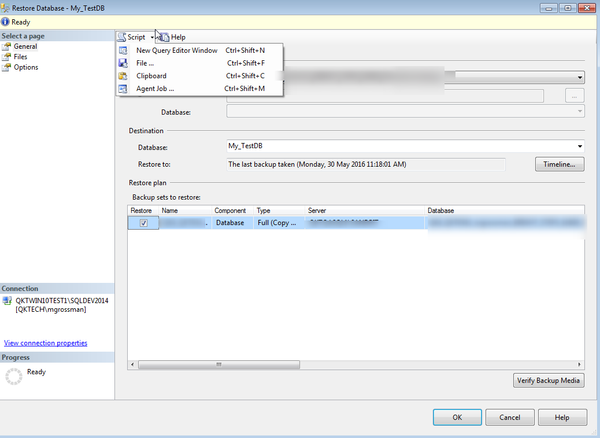Screen dimensions: 600x438
Task: Open the Source Database combo box
Action: coord(405,111)
